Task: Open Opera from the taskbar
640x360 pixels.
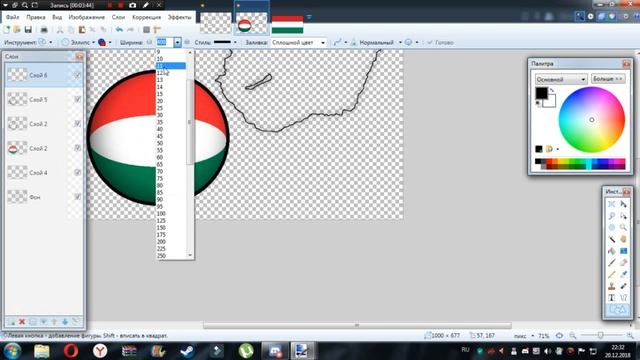Action: coord(71,351)
